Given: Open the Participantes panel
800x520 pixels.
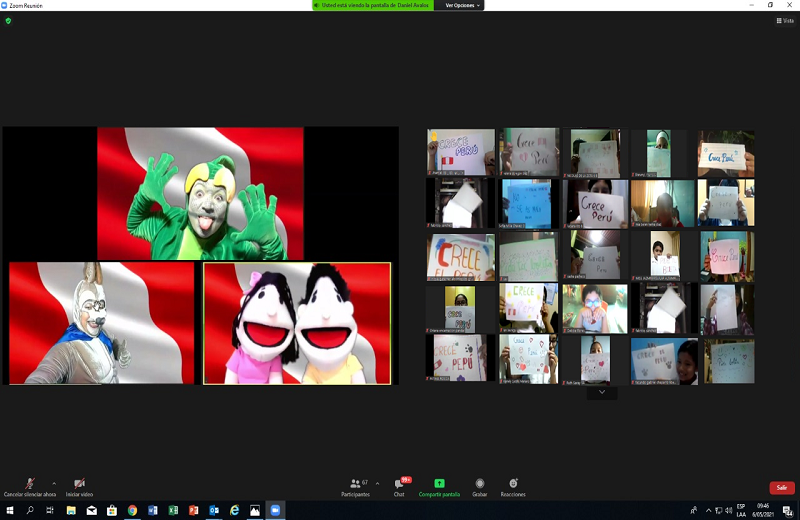Looking at the screenshot, I should click(x=355, y=485).
